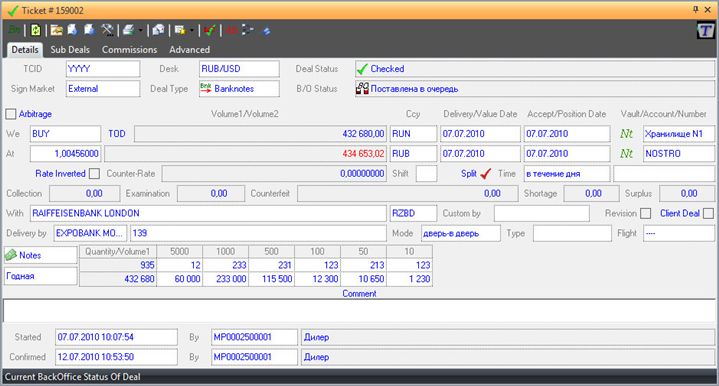
Task: Click the Comment link label
Action: click(359, 293)
